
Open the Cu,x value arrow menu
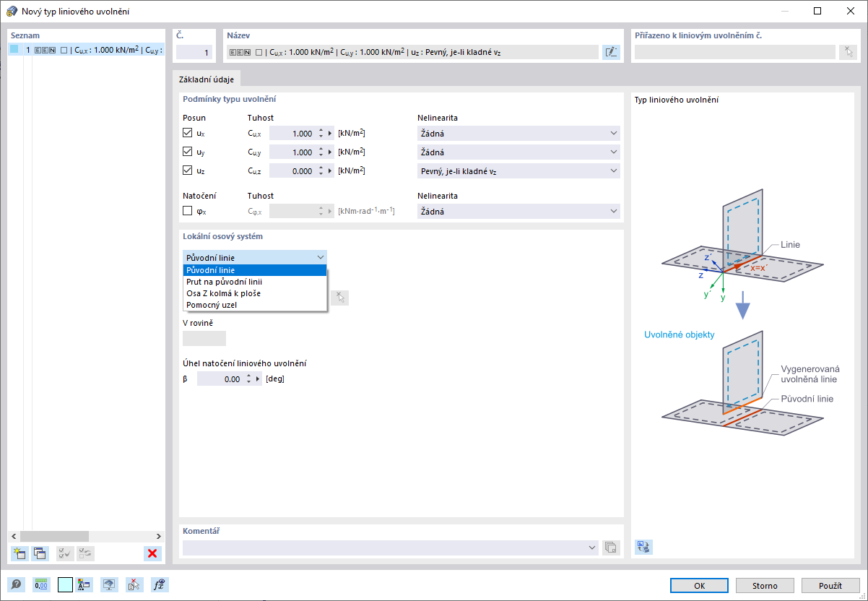click(x=331, y=134)
